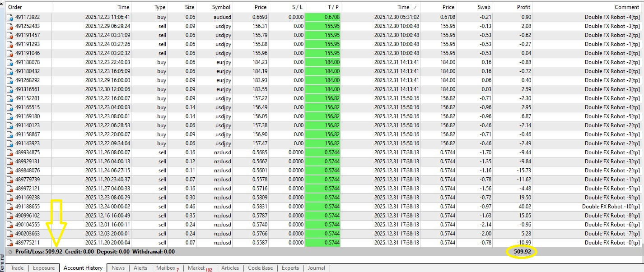Image resolution: width=644 pixels, height=272 pixels.
Task: Click buy order icon beside order 491143923
Action: pos(10,143)
